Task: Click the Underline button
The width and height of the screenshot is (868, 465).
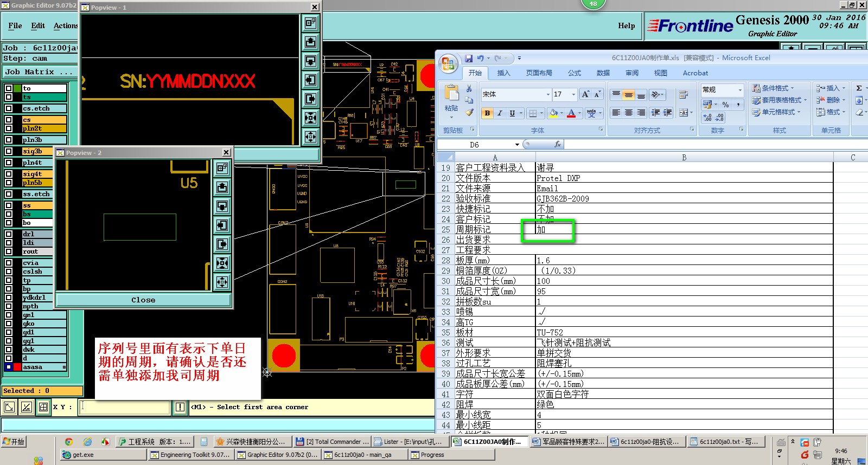Action: [x=512, y=113]
